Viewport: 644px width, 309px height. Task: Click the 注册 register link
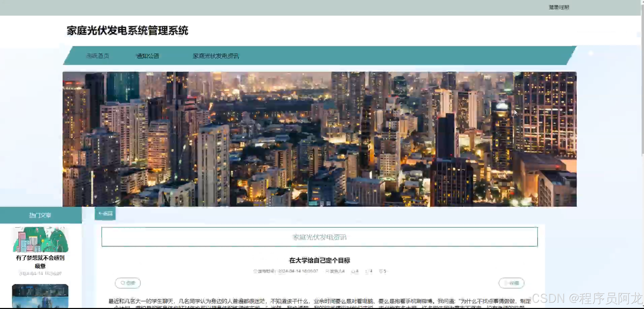[x=565, y=7]
